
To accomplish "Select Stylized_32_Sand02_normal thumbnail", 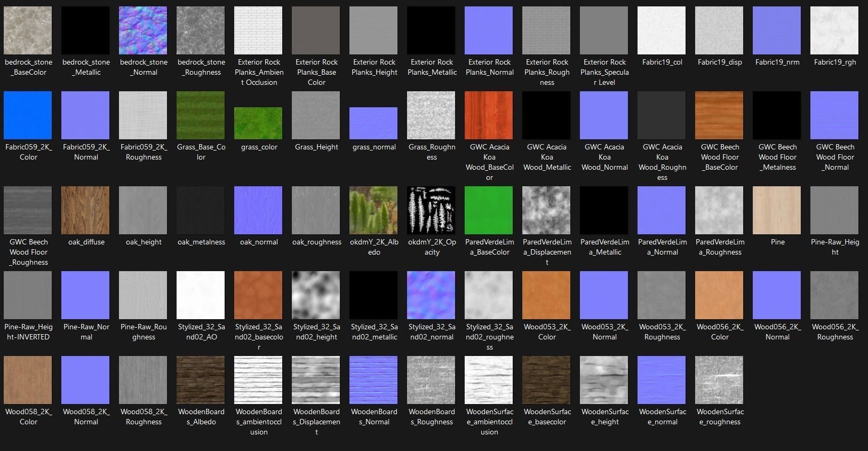I will pyautogui.click(x=431, y=295).
